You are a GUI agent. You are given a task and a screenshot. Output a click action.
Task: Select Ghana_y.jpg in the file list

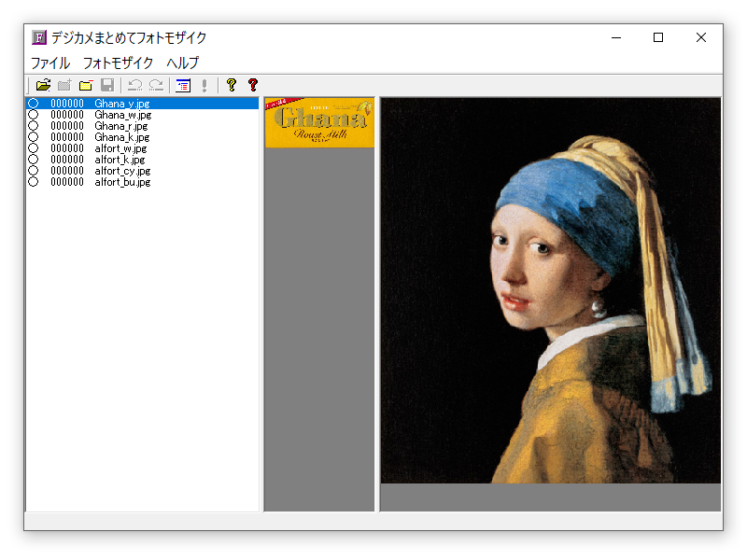[x=142, y=104]
